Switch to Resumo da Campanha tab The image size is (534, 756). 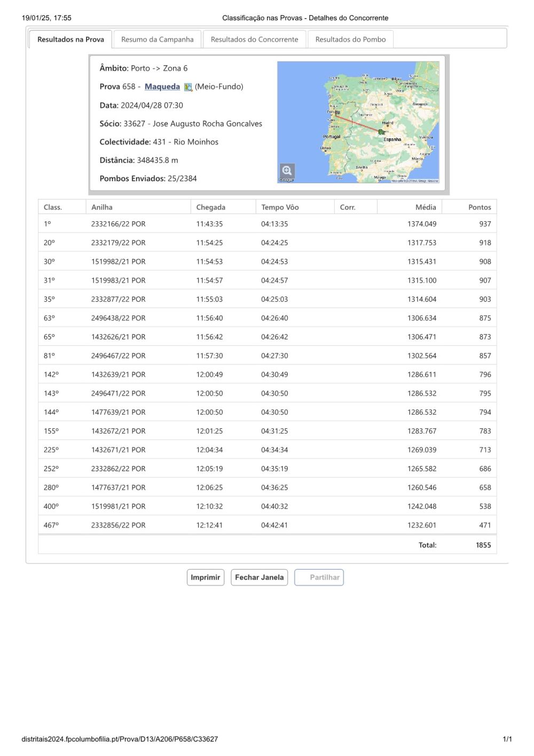[x=157, y=40]
